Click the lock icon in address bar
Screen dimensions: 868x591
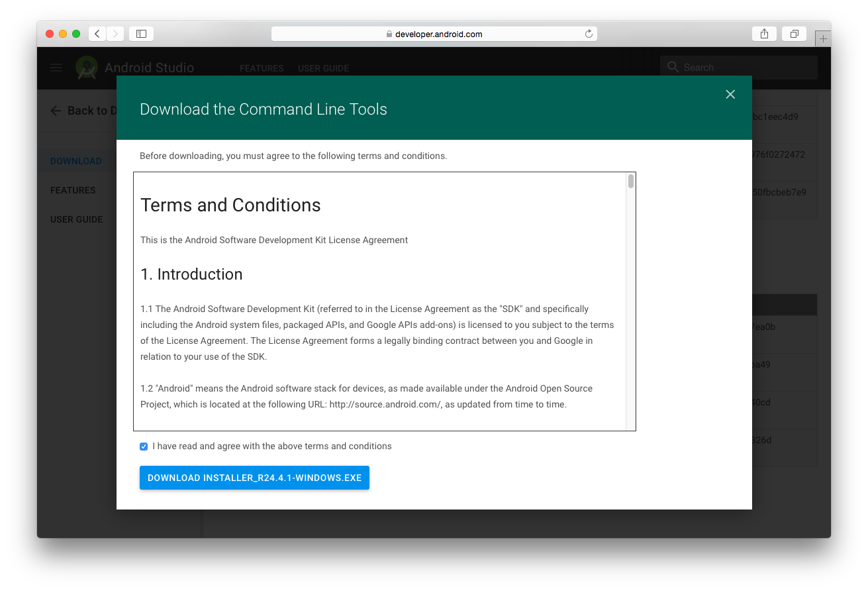coord(389,34)
